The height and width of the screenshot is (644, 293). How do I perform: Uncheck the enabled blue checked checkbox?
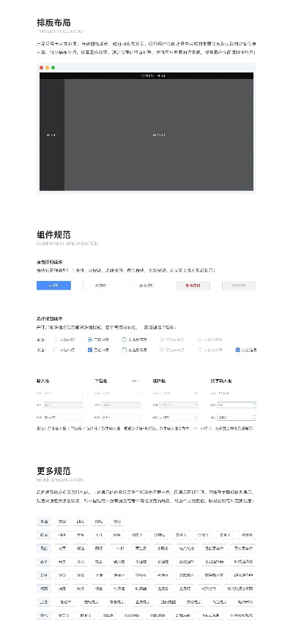coord(90,351)
